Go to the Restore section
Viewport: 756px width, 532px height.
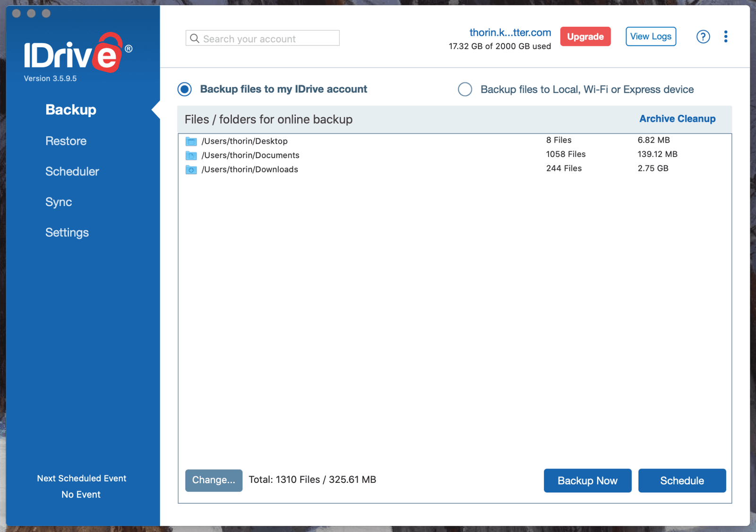(66, 141)
